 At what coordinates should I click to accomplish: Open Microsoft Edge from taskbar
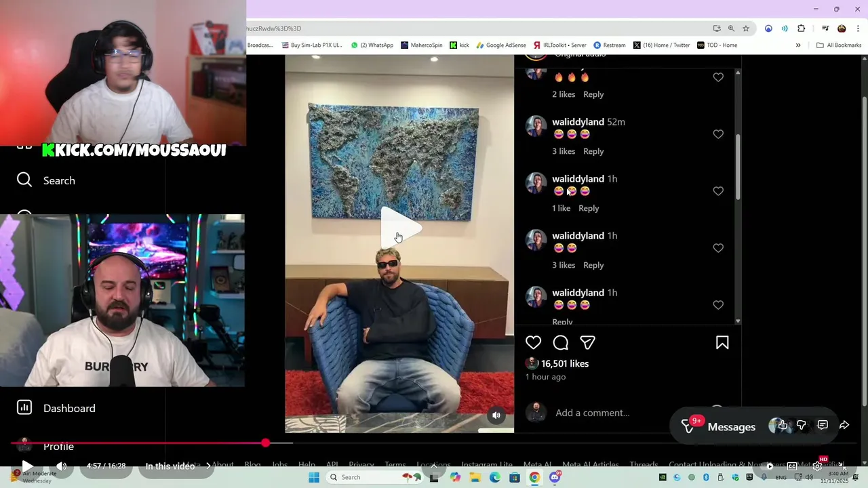[x=495, y=477]
